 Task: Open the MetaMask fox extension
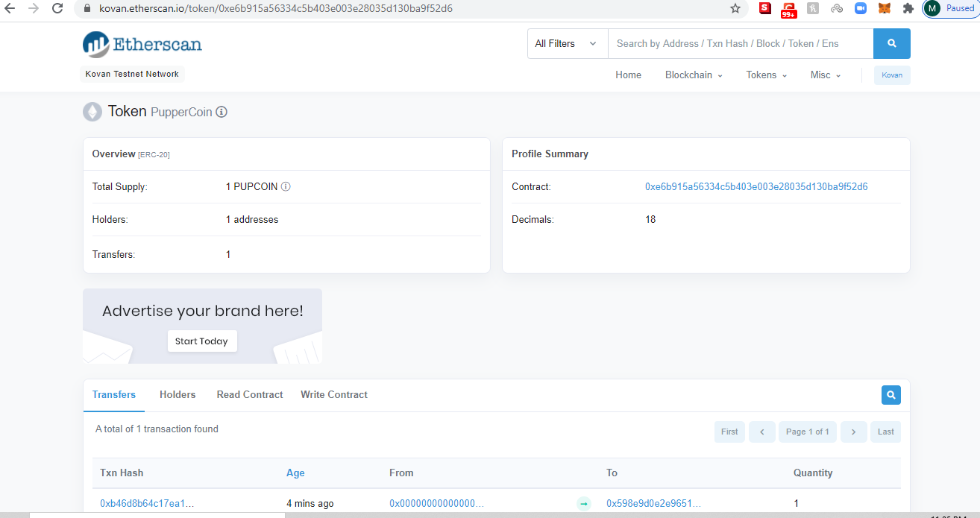[x=884, y=8]
